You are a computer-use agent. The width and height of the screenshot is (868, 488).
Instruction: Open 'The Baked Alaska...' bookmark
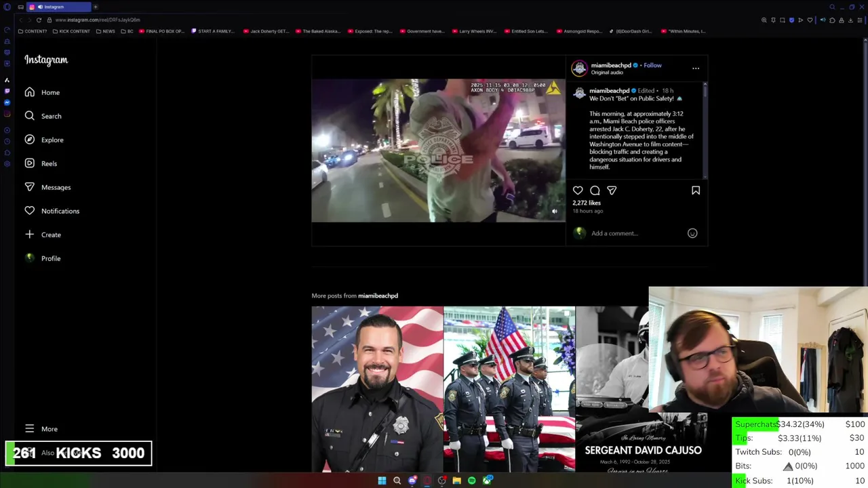[317, 31]
